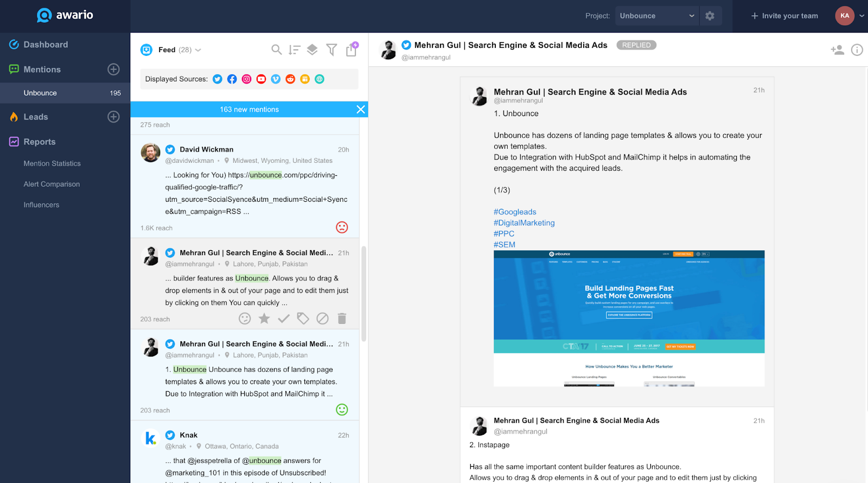Open the #DigitalMarketing hashtag

pyautogui.click(x=524, y=223)
